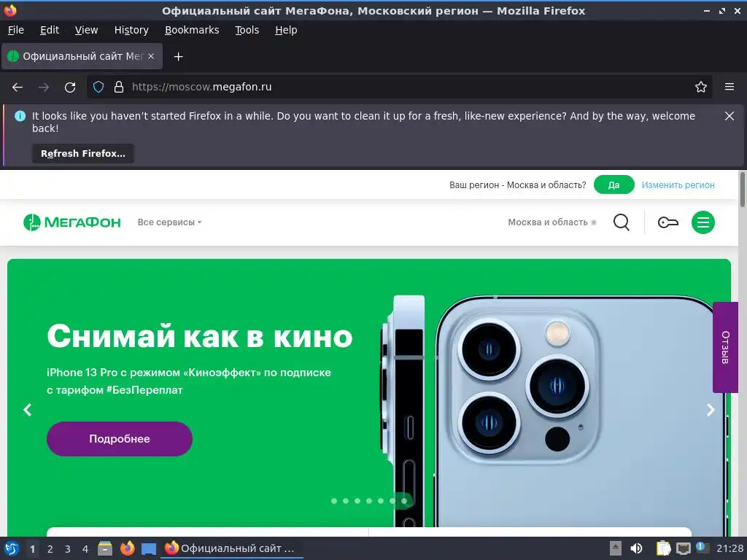Click the MegaFon logo
747x560 pixels.
point(72,222)
